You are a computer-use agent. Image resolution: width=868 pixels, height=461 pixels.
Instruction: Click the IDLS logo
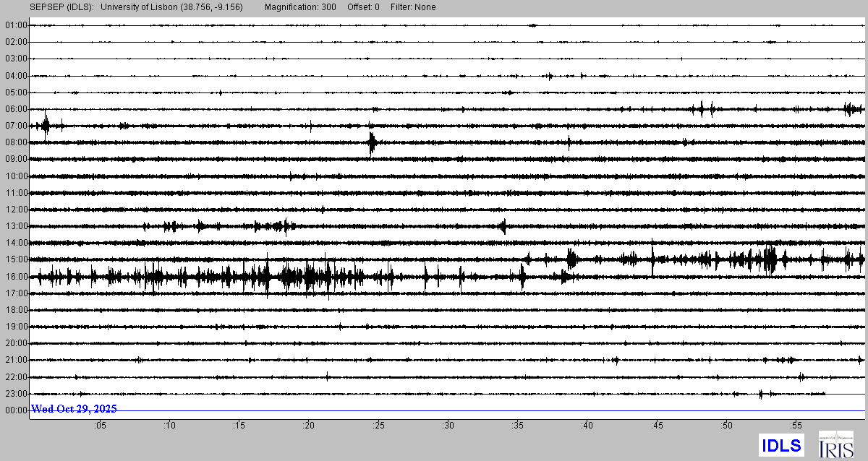780,444
